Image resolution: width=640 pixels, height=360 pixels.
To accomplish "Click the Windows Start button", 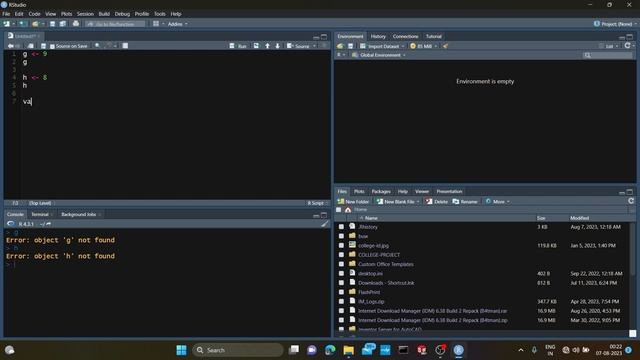I will tap(181, 350).
